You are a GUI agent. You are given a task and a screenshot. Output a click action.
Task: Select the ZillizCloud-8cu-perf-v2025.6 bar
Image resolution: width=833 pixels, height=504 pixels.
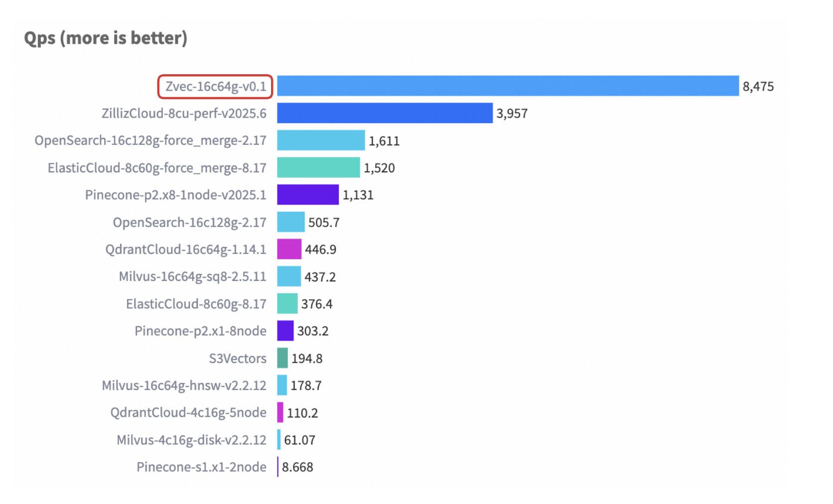384,113
